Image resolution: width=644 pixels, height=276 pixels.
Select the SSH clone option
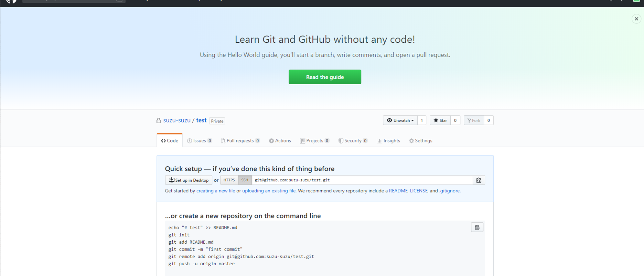click(245, 180)
